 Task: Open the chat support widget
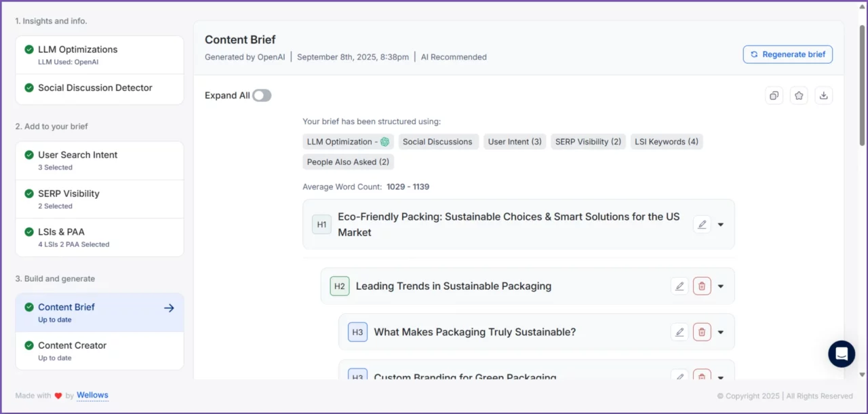point(842,354)
